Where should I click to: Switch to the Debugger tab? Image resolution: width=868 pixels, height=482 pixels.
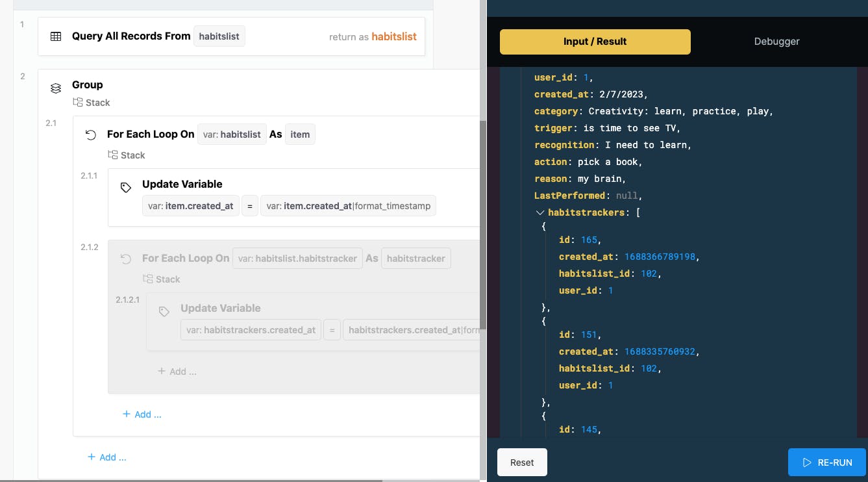[776, 42]
